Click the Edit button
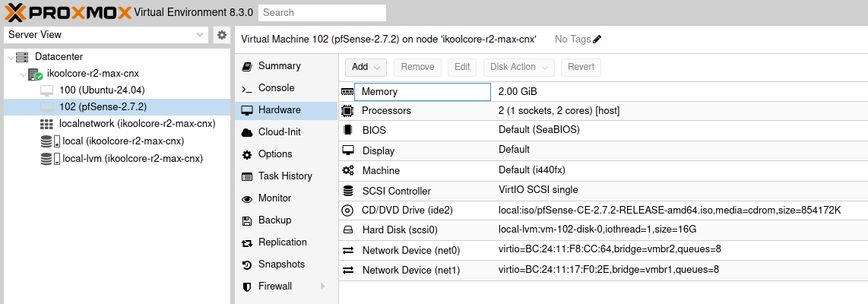This screenshot has height=304, width=868. click(x=462, y=68)
